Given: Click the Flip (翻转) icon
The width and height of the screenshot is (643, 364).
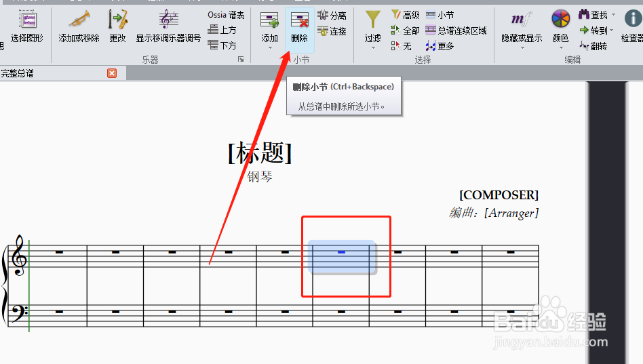Looking at the screenshot, I should click(584, 45).
